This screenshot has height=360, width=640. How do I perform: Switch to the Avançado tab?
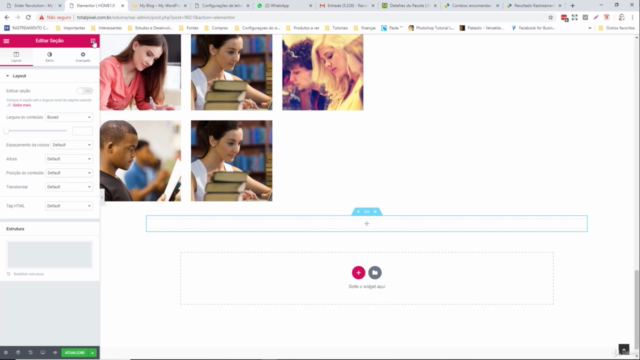tap(83, 57)
